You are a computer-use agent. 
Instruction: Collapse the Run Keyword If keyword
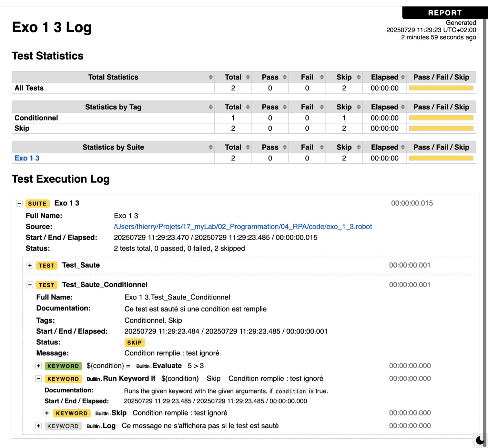click(38, 379)
